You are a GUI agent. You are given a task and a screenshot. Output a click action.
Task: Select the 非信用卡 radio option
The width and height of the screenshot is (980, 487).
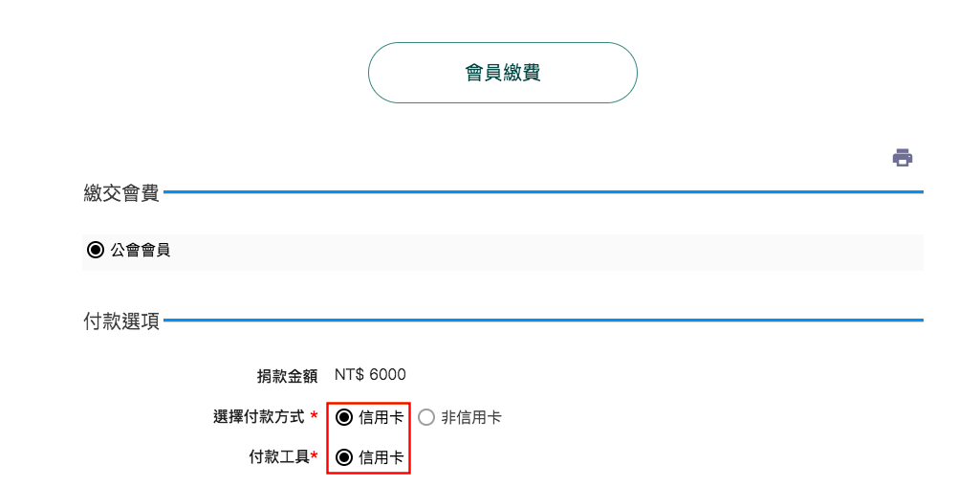(426, 417)
